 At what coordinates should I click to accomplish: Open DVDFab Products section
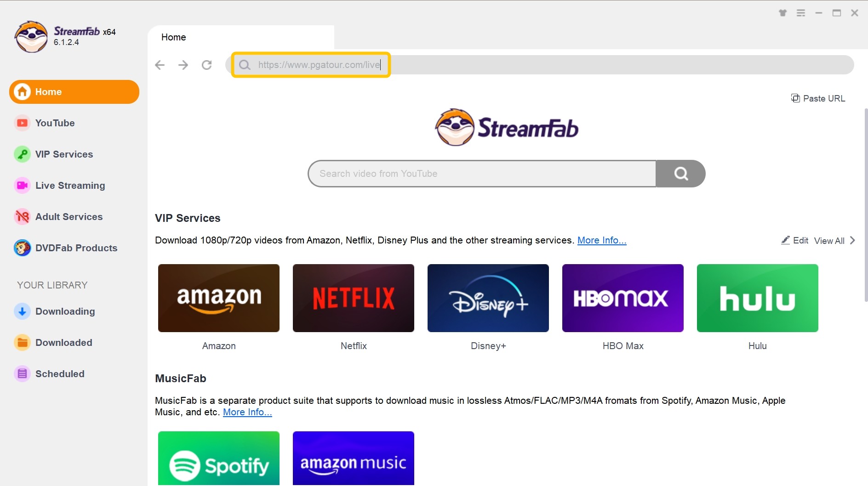pos(74,248)
